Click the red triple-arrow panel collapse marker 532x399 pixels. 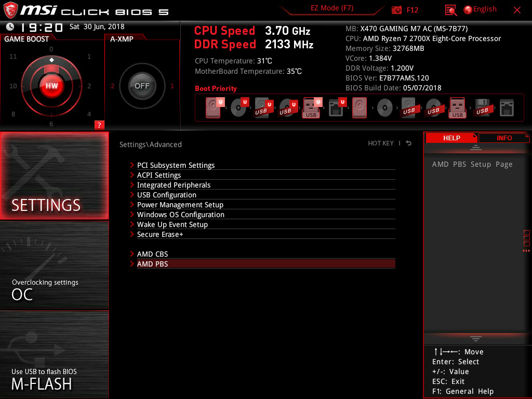click(526, 251)
